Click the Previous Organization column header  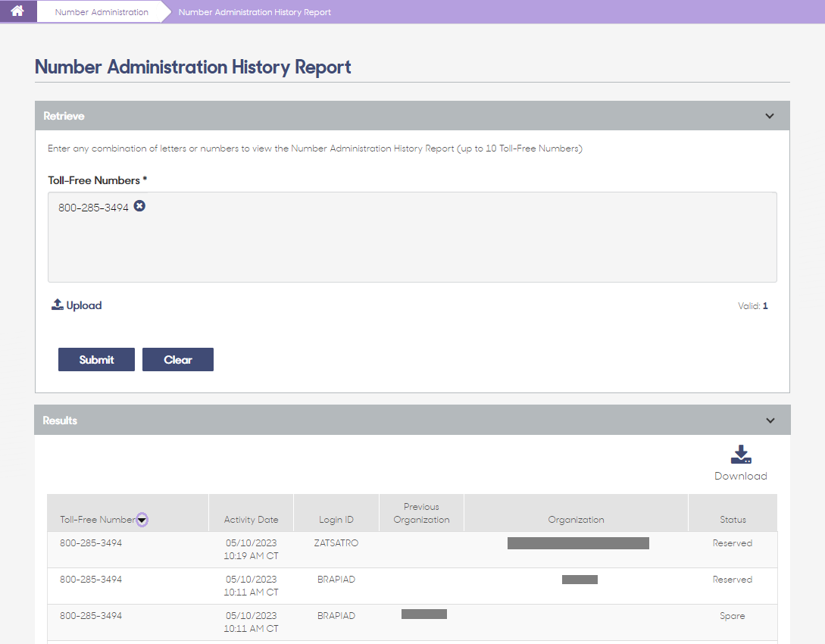pos(421,513)
